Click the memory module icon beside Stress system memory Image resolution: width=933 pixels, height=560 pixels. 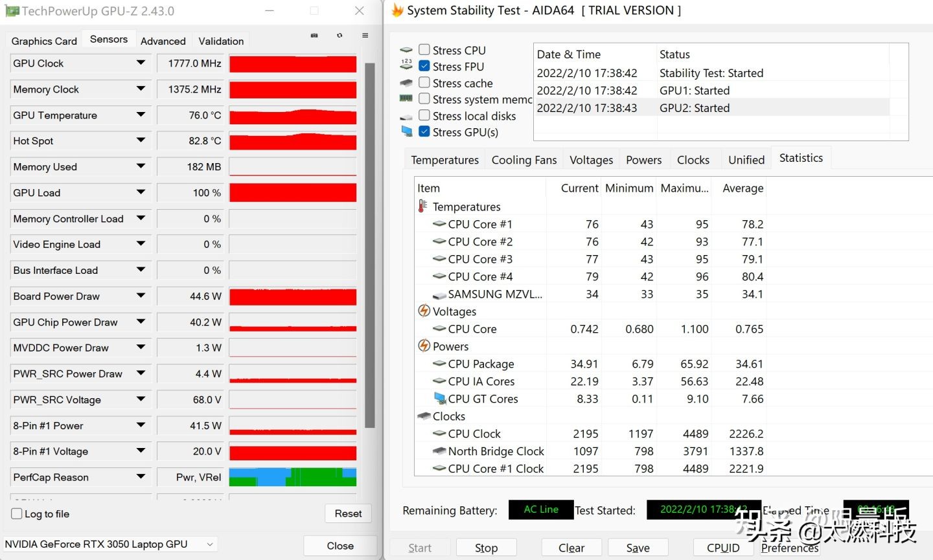(406, 98)
